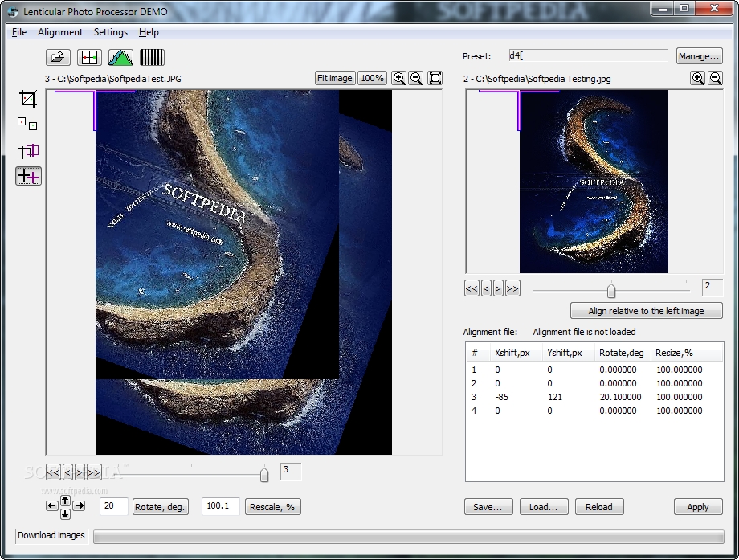Zoom out on the left image
This screenshot has width=739, height=560.
(416, 78)
